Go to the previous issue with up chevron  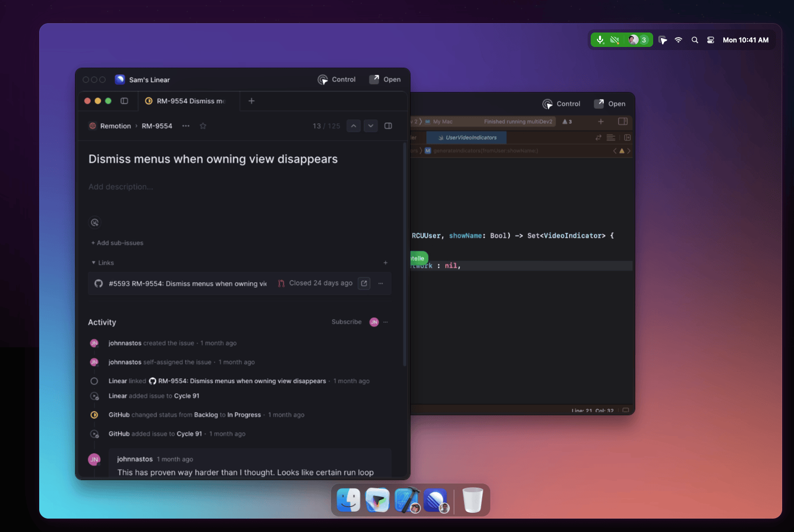point(353,126)
